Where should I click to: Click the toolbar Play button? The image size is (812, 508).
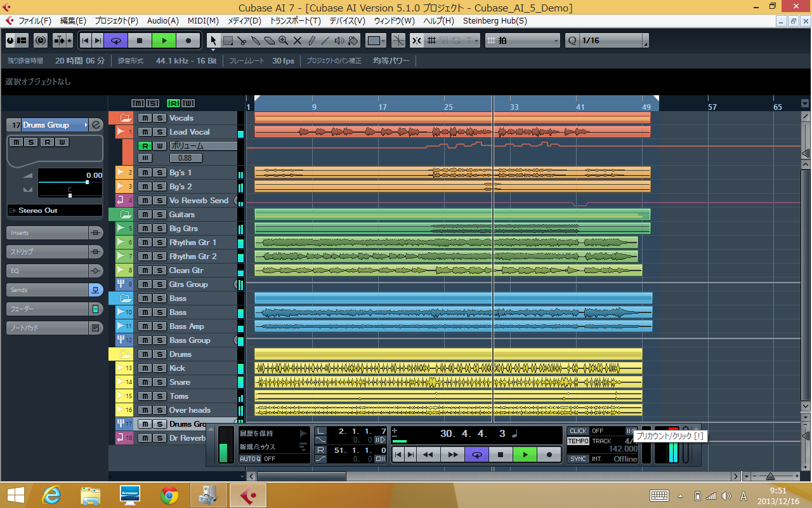pyautogui.click(x=164, y=41)
